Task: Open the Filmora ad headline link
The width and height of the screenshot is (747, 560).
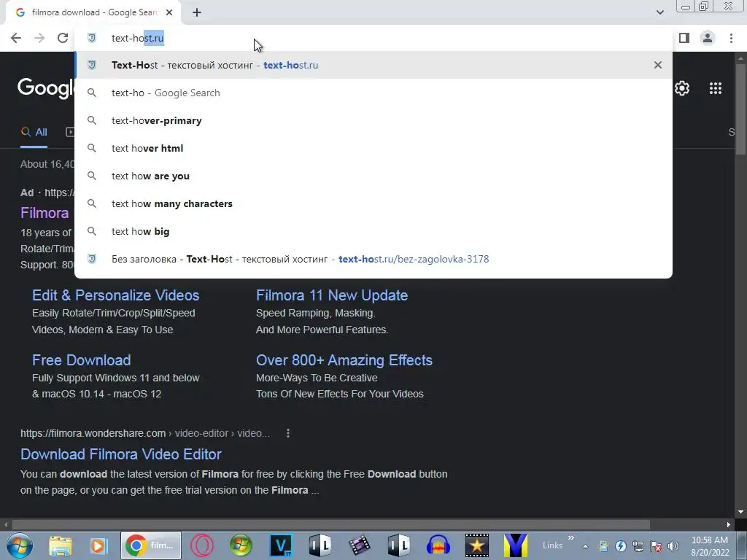Action: tap(44, 213)
